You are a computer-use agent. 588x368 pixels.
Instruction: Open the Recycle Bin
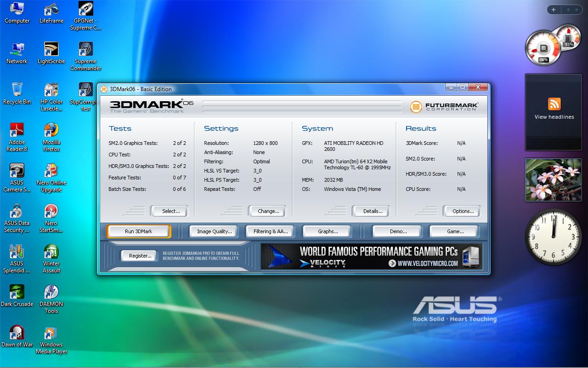[17, 93]
